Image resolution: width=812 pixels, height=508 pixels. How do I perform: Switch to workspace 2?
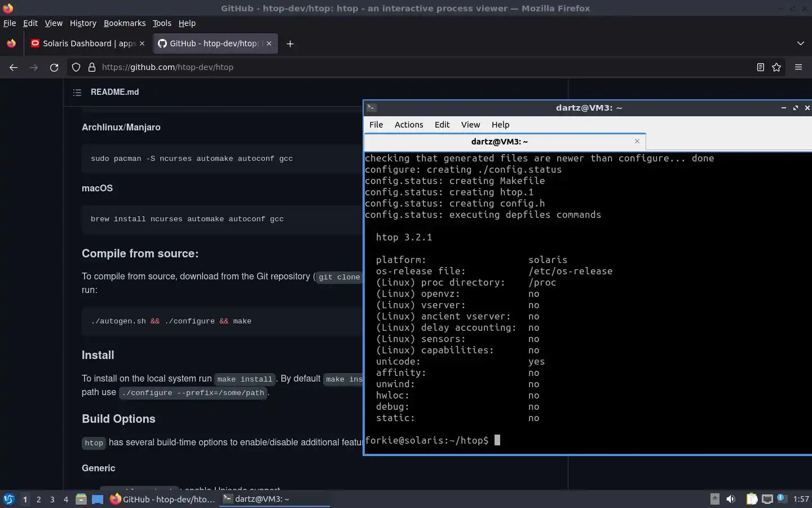pyautogui.click(x=38, y=499)
